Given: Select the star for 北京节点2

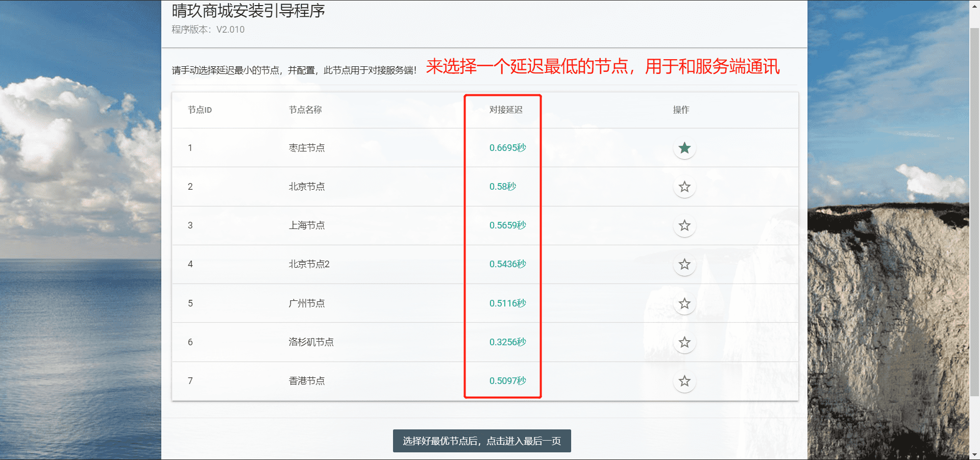Looking at the screenshot, I should [x=684, y=264].
